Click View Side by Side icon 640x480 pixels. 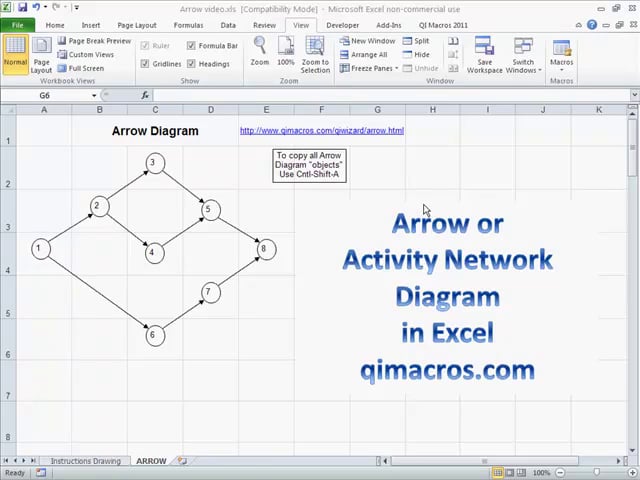453,41
